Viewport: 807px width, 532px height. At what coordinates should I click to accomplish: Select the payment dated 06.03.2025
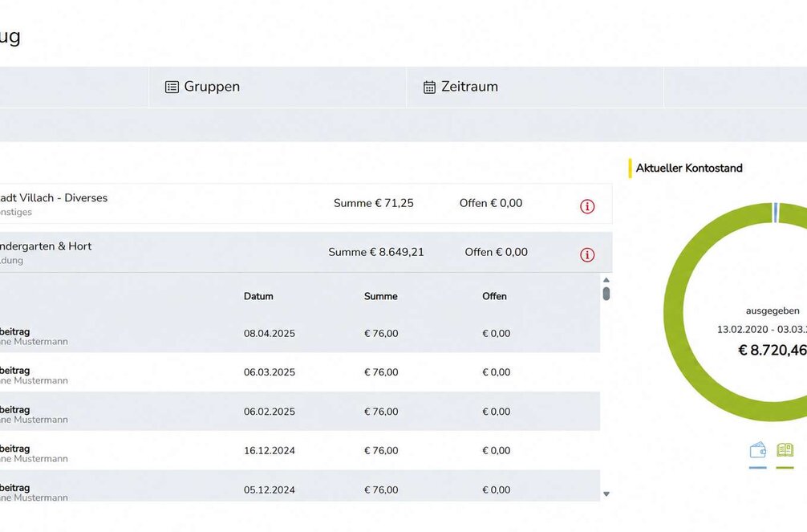coord(300,372)
